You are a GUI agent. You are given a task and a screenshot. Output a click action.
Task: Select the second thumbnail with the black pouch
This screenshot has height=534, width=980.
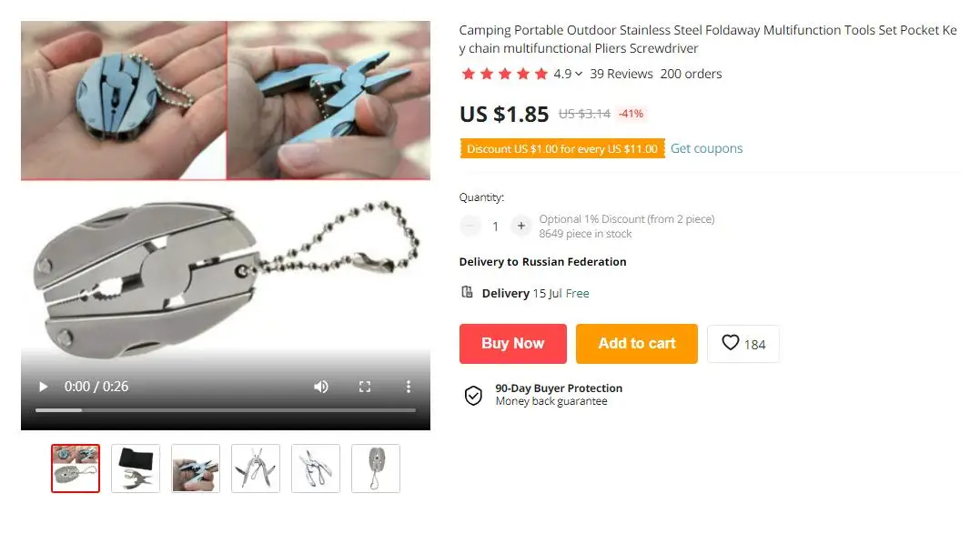pos(136,469)
